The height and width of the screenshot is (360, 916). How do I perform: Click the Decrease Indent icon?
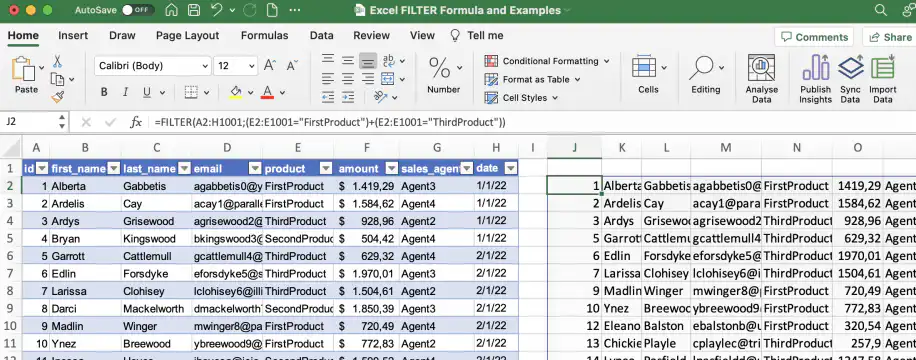coord(328,97)
